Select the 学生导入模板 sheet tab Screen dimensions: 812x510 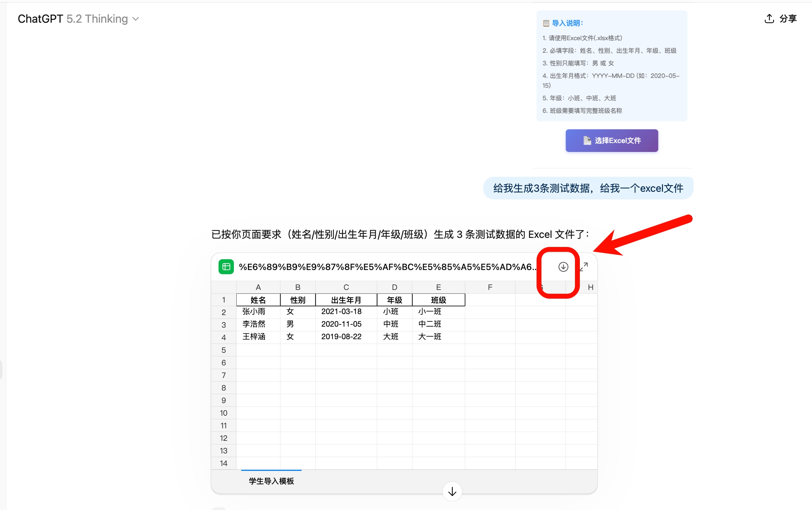click(x=271, y=481)
